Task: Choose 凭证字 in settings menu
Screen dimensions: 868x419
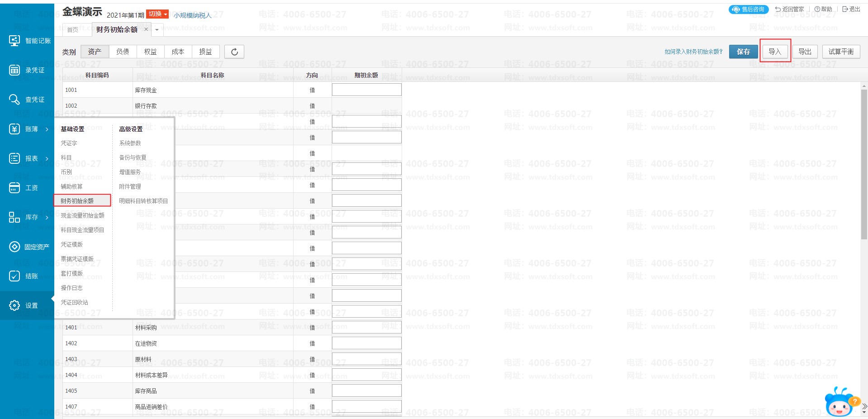Action: (x=69, y=143)
